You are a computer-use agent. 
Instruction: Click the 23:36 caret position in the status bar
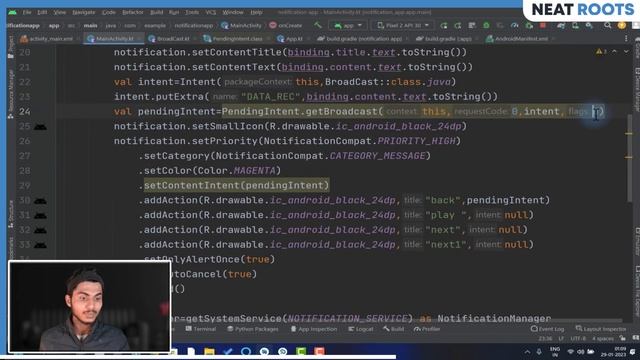point(545,338)
